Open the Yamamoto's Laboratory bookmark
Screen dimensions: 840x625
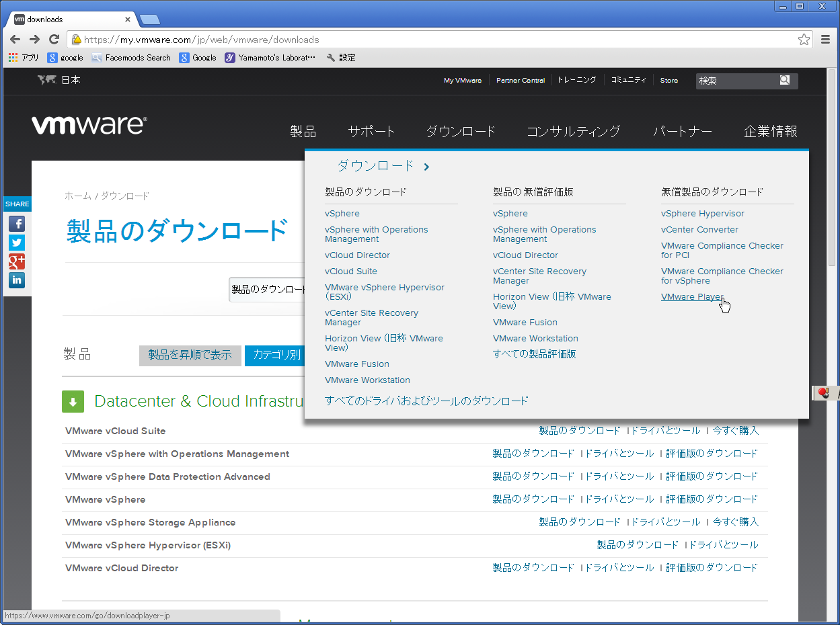270,58
